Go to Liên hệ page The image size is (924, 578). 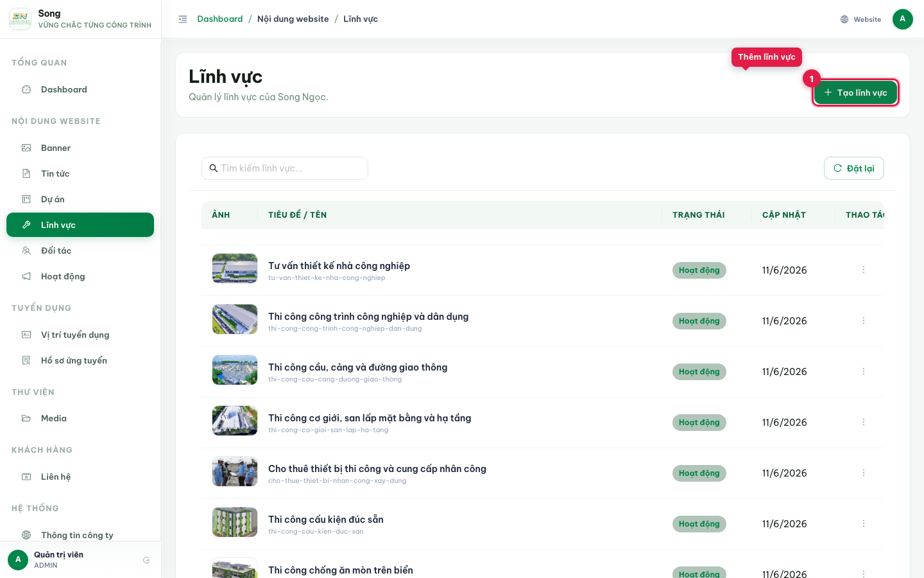pyautogui.click(x=80, y=477)
